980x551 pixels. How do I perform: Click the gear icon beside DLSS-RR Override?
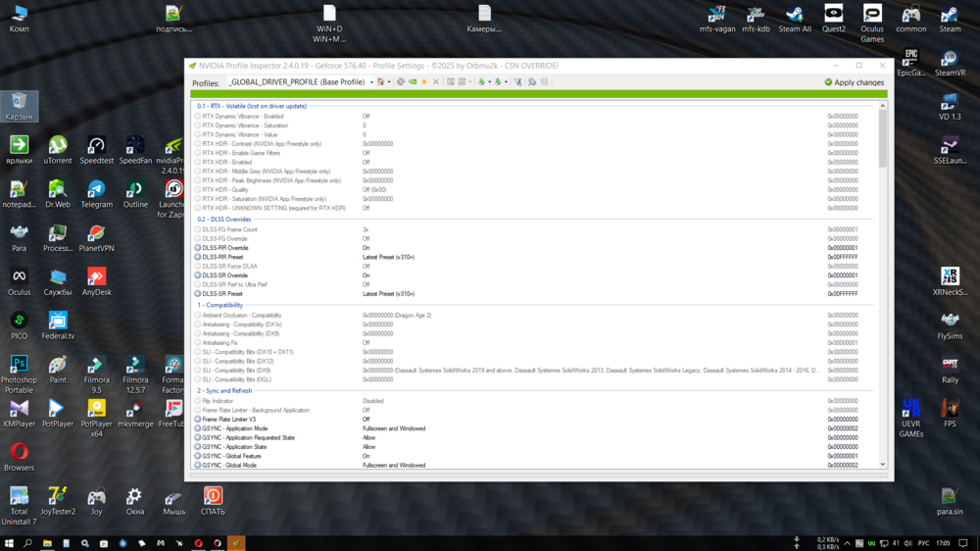[198, 248]
